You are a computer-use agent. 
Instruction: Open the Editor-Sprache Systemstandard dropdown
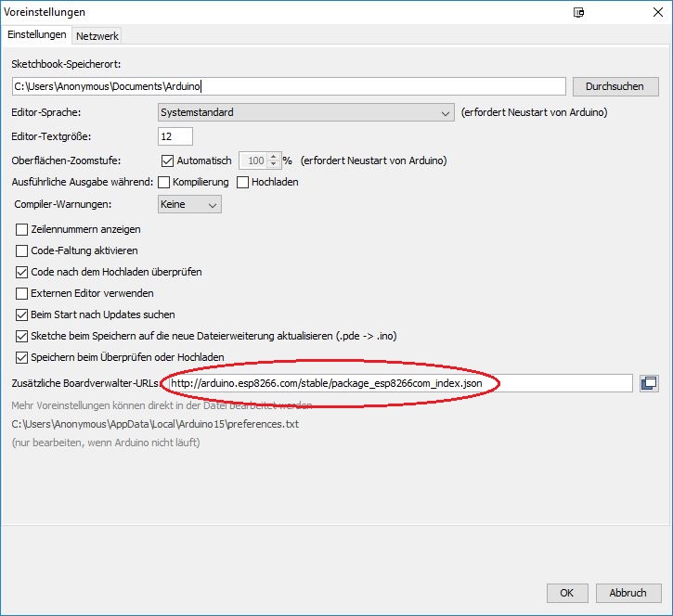pyautogui.click(x=306, y=112)
